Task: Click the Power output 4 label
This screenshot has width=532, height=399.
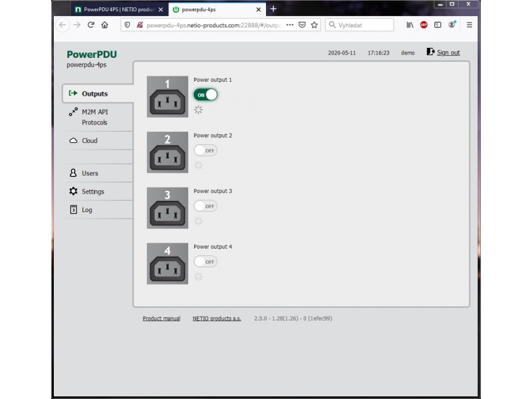Action: point(213,247)
